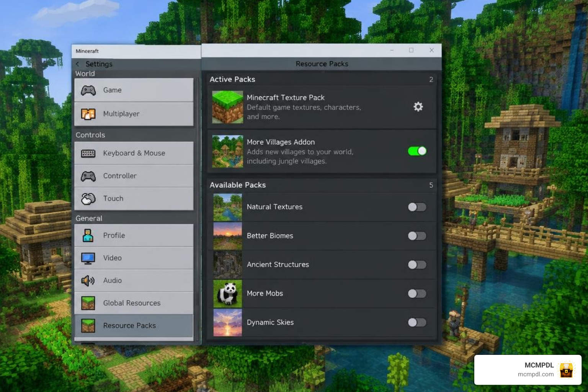
Task: Open the Touch settings
Action: [x=134, y=199]
